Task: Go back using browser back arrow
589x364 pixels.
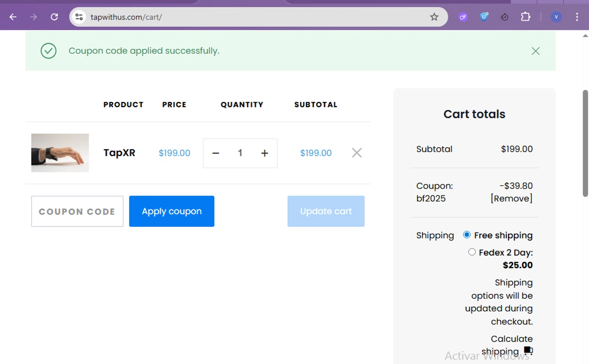Action: pos(13,17)
